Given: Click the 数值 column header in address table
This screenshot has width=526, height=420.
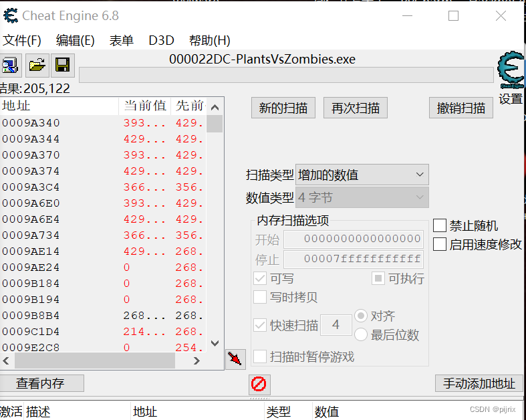Looking at the screenshot, I should point(327,411).
